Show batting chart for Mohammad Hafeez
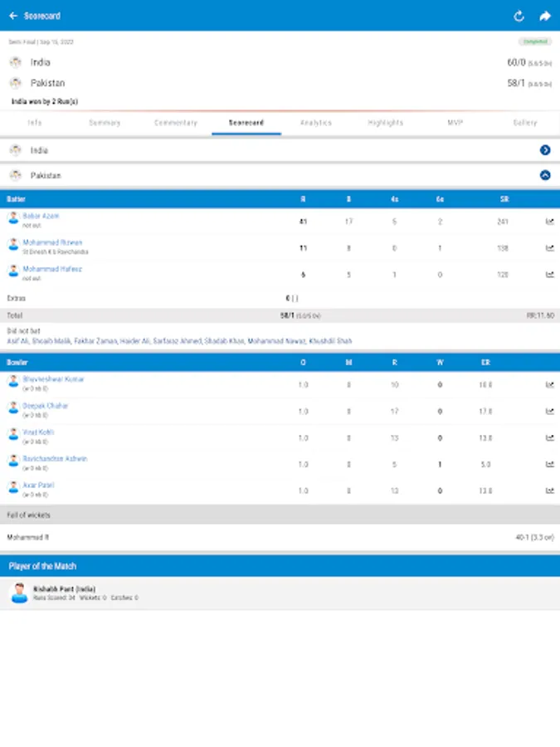The height and width of the screenshot is (747, 560). click(x=549, y=275)
